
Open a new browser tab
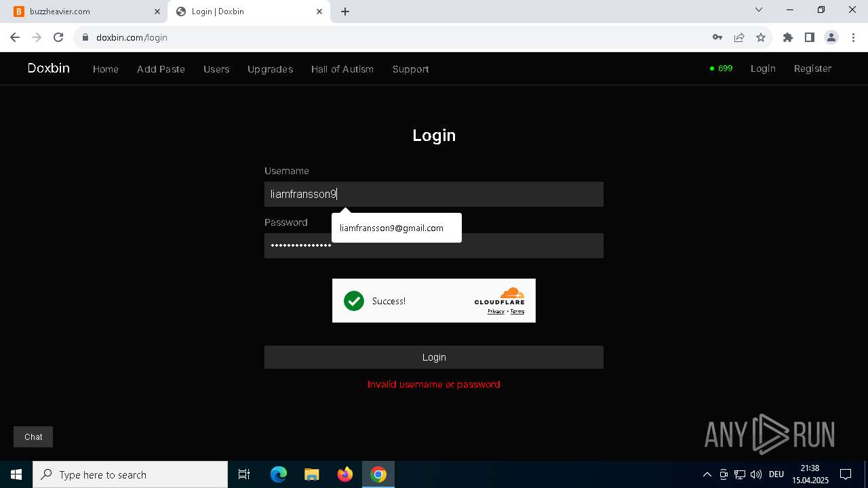point(345,12)
